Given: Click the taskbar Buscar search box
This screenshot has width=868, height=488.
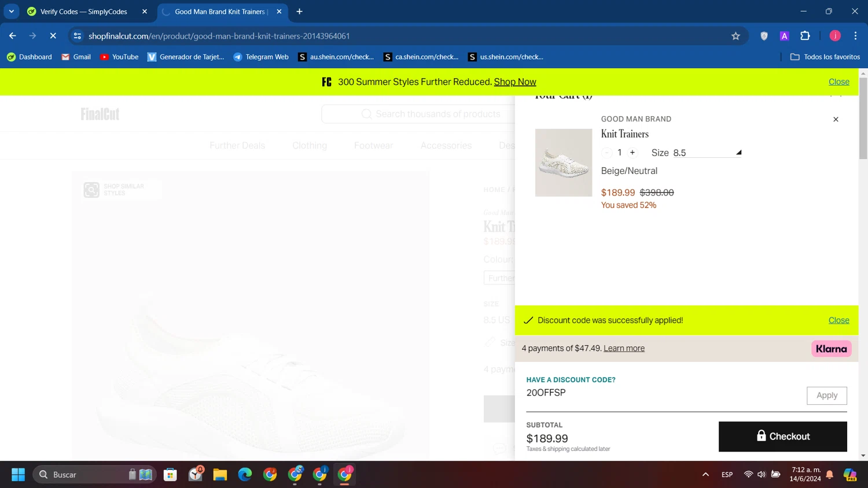Looking at the screenshot, I should click(x=95, y=475).
